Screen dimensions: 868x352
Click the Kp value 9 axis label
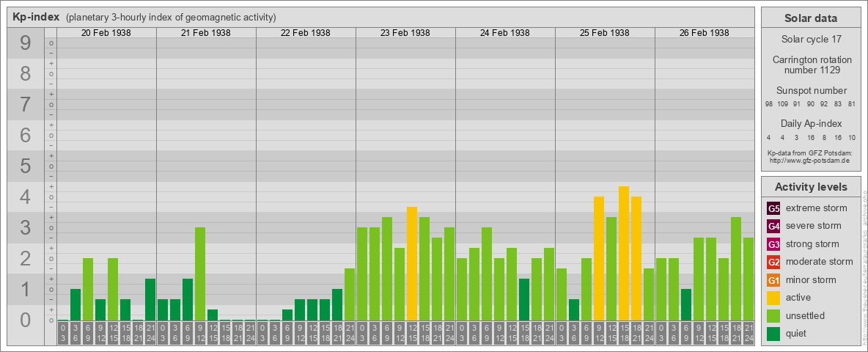tap(26, 44)
